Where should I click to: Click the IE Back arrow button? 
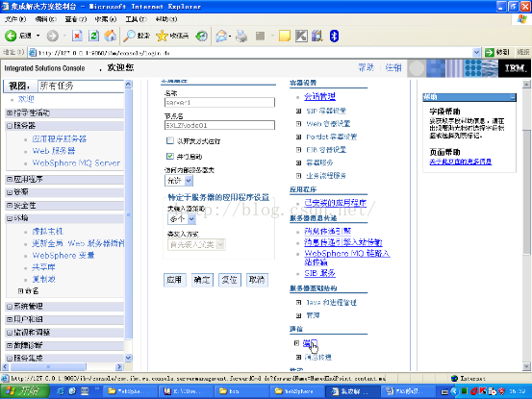click(x=11, y=36)
